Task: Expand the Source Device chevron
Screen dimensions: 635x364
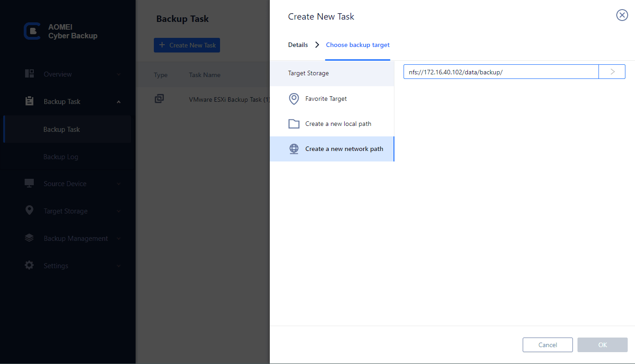Action: click(119, 184)
